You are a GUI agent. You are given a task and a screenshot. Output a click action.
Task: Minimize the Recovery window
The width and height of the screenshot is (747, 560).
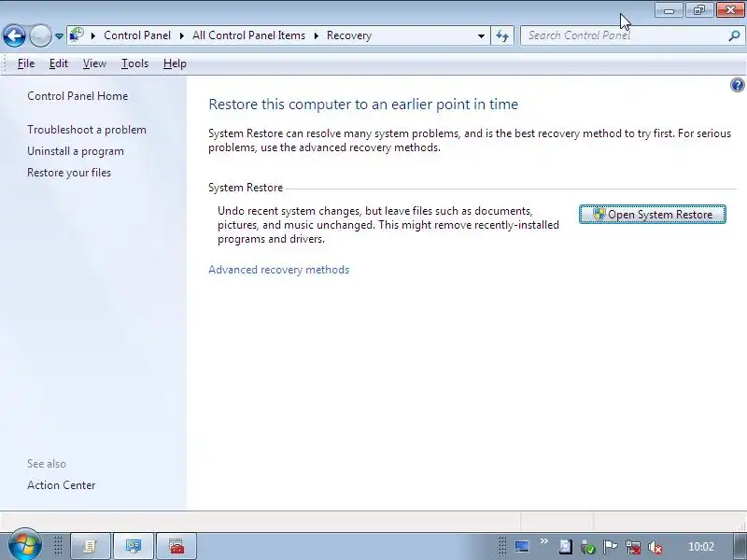pos(669,10)
